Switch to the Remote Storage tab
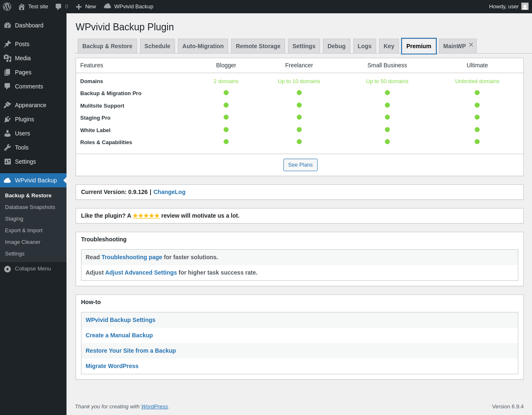 pyautogui.click(x=258, y=46)
